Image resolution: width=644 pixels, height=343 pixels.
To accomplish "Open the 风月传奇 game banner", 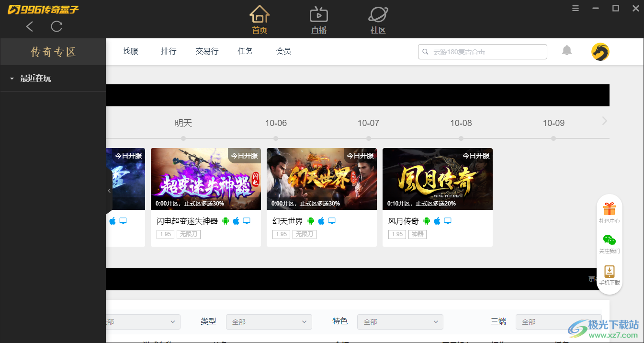I will coord(438,179).
